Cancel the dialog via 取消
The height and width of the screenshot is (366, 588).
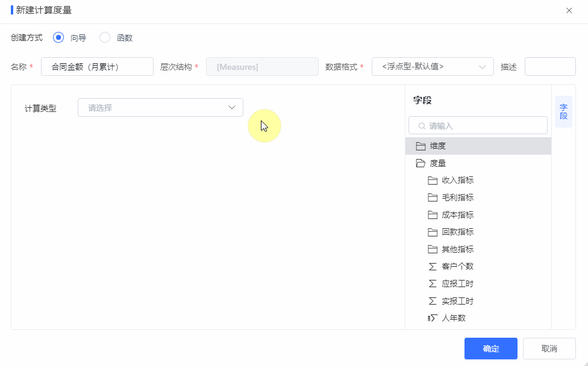click(549, 349)
